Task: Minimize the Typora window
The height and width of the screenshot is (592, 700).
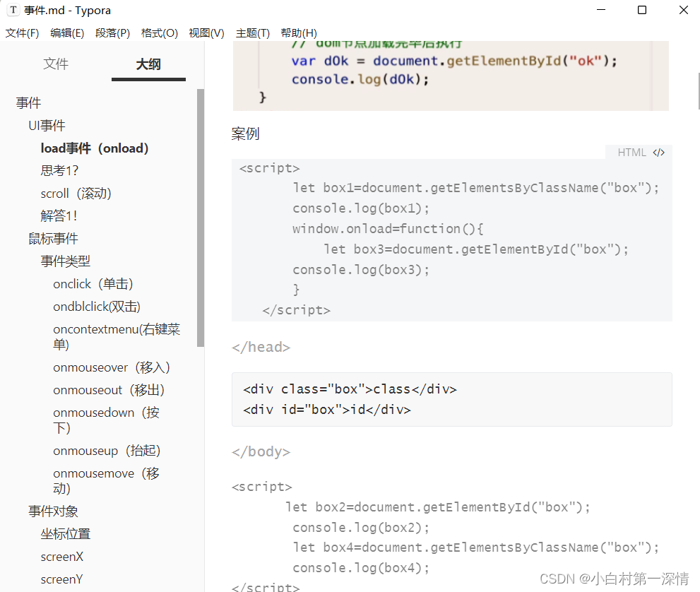Action: click(x=601, y=10)
